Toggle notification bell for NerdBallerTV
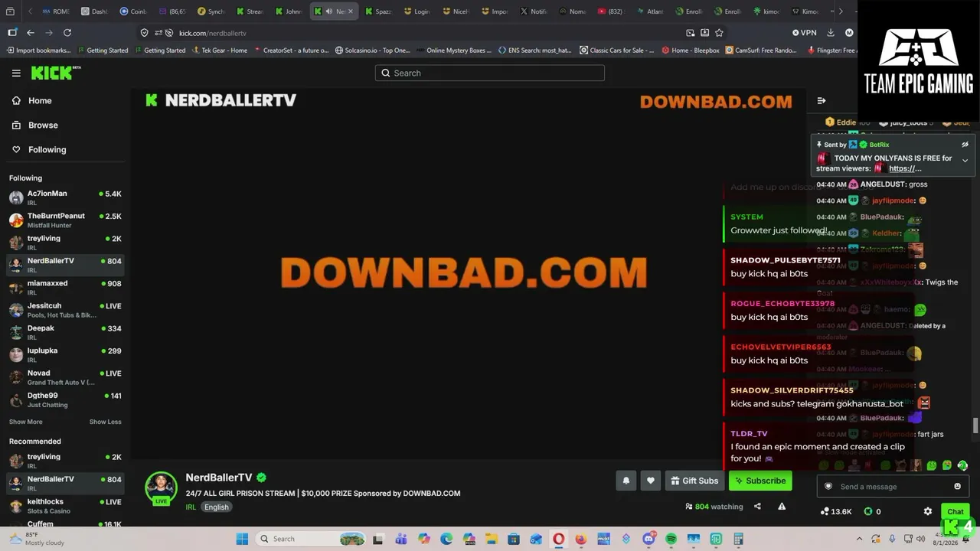The height and width of the screenshot is (551, 980). point(626,481)
